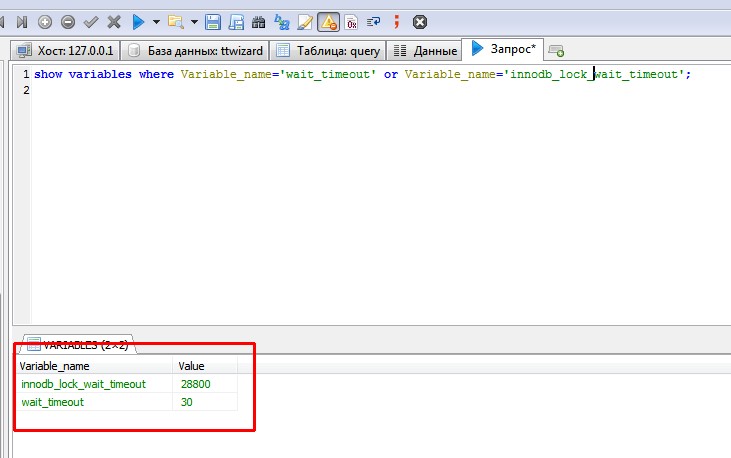Click the Save floppy disk icon
Viewport: 731px width, 458px height.
pyautogui.click(x=213, y=20)
